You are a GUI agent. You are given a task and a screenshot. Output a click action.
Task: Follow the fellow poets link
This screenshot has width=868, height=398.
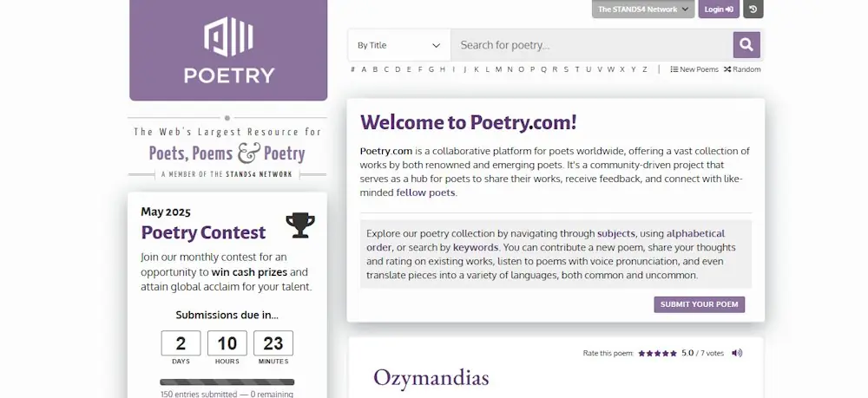click(x=425, y=192)
